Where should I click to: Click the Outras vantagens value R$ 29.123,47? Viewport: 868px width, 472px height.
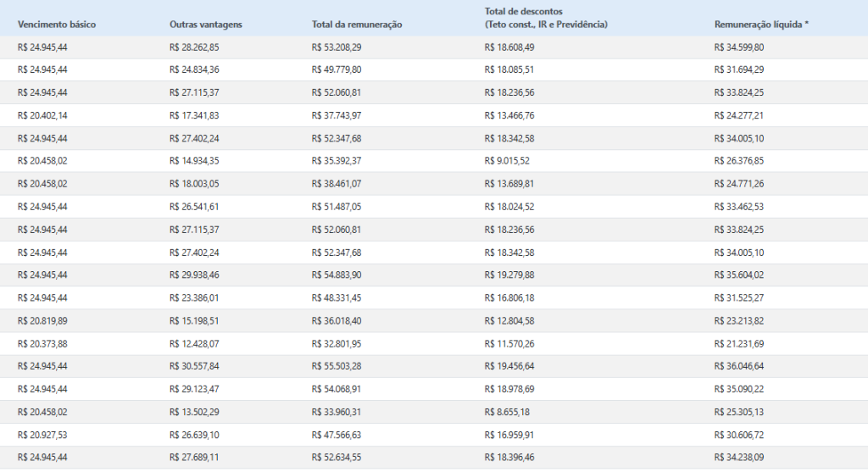click(194, 390)
